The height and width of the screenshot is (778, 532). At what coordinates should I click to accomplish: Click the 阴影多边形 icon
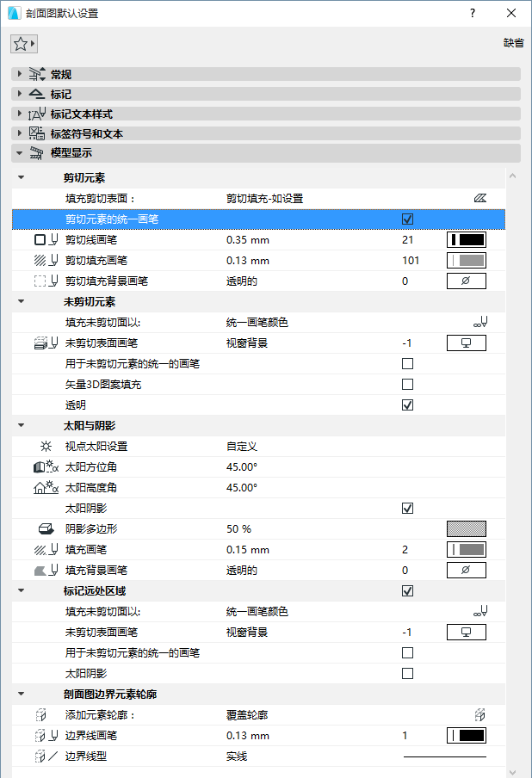pyautogui.click(x=46, y=529)
